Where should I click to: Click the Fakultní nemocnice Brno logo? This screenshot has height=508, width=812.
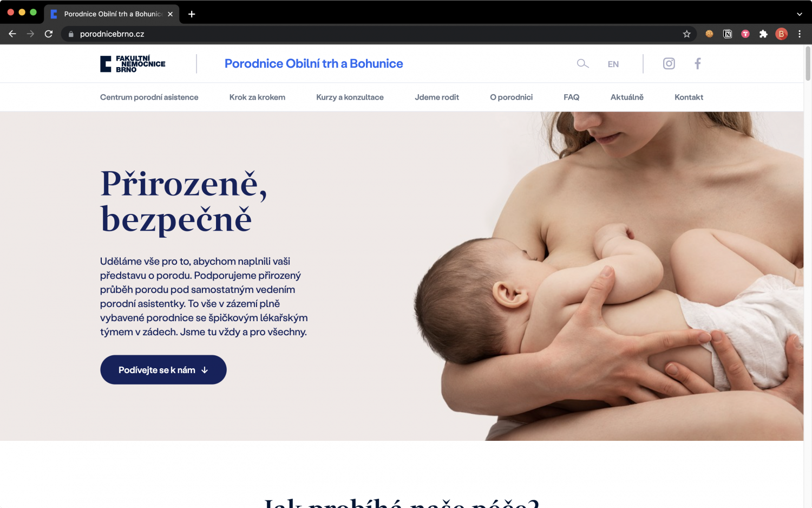[133, 64]
